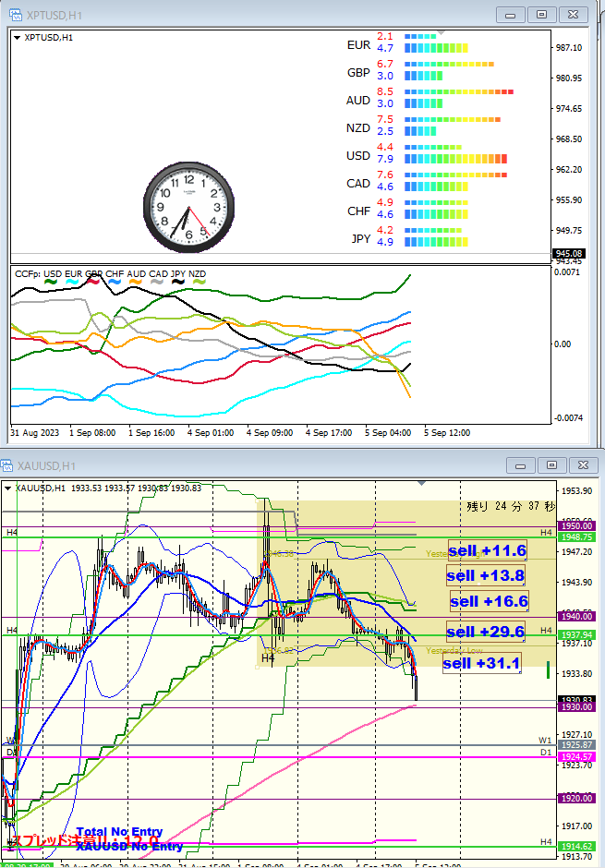Minimize the XPTUSD,H1 chart window
Image resolution: width=605 pixels, height=868 pixels.
pyautogui.click(x=511, y=15)
